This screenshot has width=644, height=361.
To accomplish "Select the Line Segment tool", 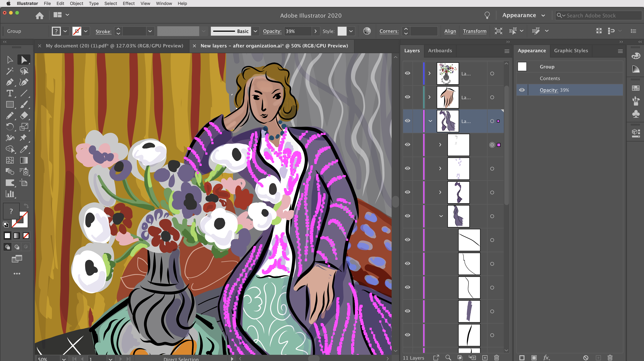I will point(24,93).
